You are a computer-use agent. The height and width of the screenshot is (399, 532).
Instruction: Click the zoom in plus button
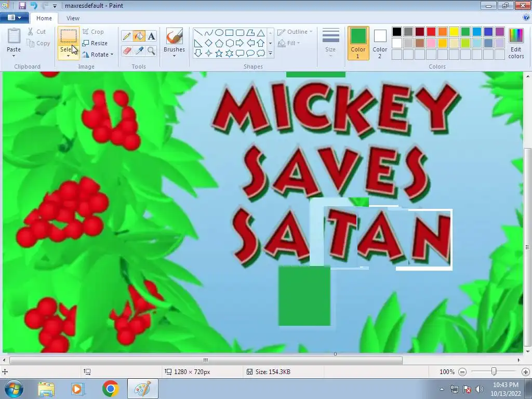[526, 372]
